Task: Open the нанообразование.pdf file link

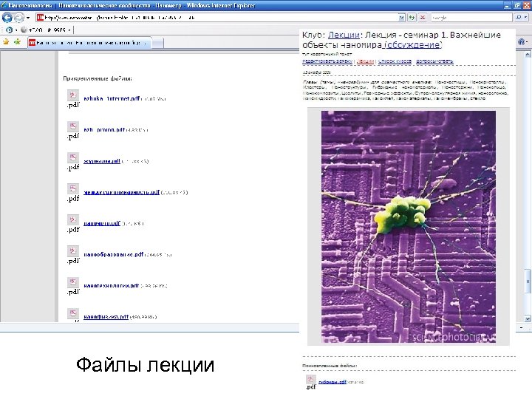Action: pos(113,254)
